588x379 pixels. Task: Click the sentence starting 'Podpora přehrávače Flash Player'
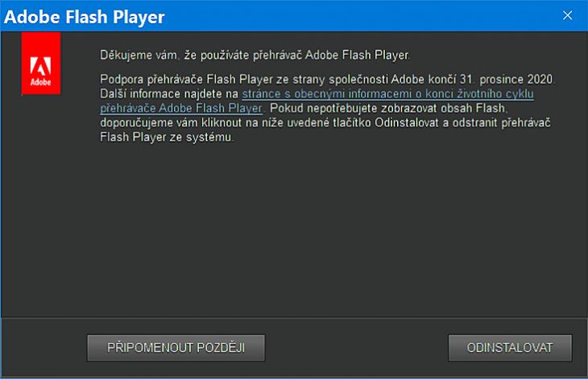click(x=328, y=80)
